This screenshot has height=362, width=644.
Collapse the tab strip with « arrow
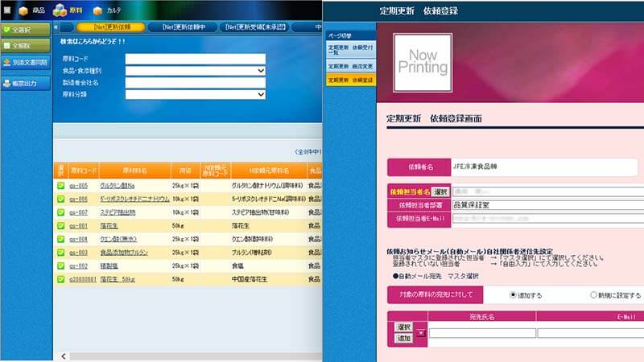click(x=57, y=27)
